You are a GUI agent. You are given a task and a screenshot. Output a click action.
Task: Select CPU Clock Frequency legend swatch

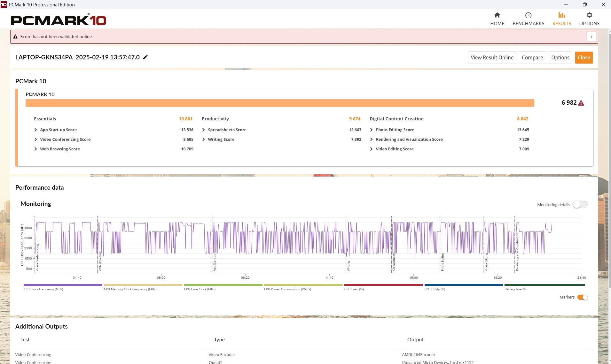[63, 285]
